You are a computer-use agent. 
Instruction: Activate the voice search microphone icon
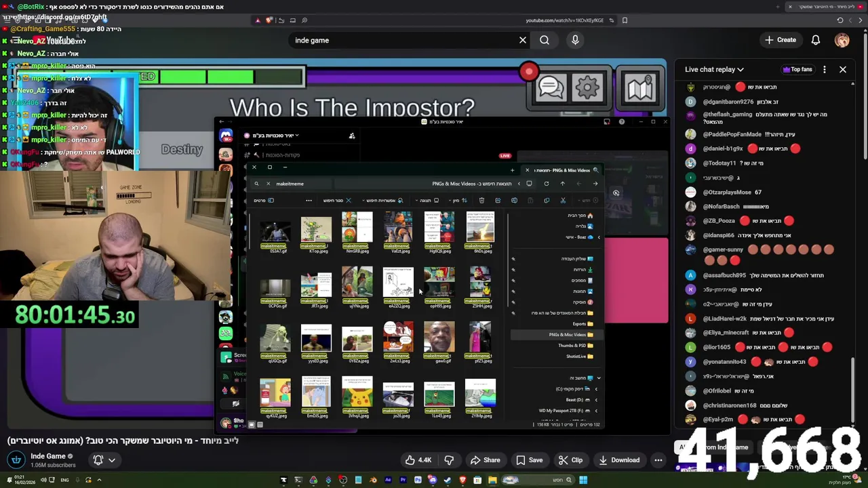tap(575, 40)
